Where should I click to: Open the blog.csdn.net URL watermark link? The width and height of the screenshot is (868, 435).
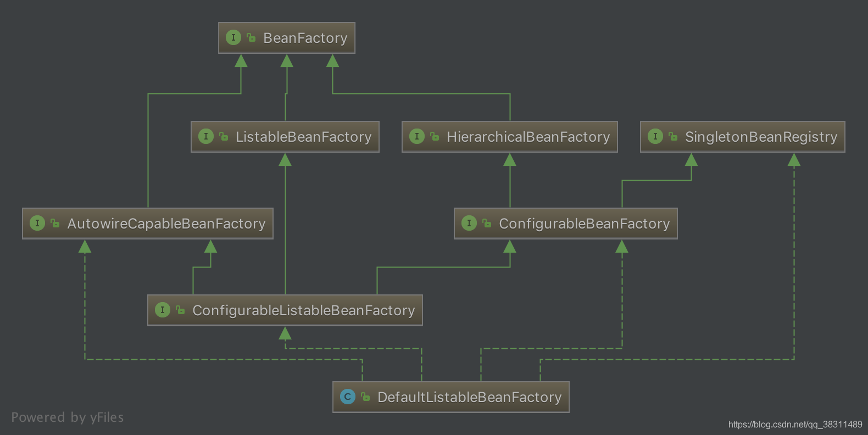click(795, 425)
